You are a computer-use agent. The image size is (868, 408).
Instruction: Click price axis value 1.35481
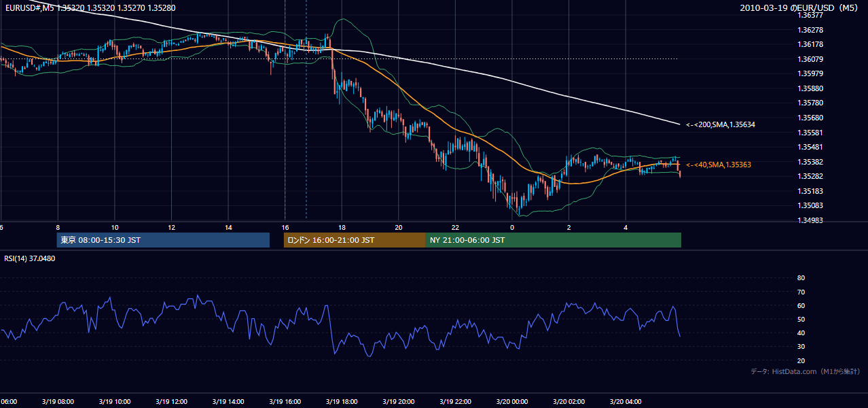click(812, 147)
